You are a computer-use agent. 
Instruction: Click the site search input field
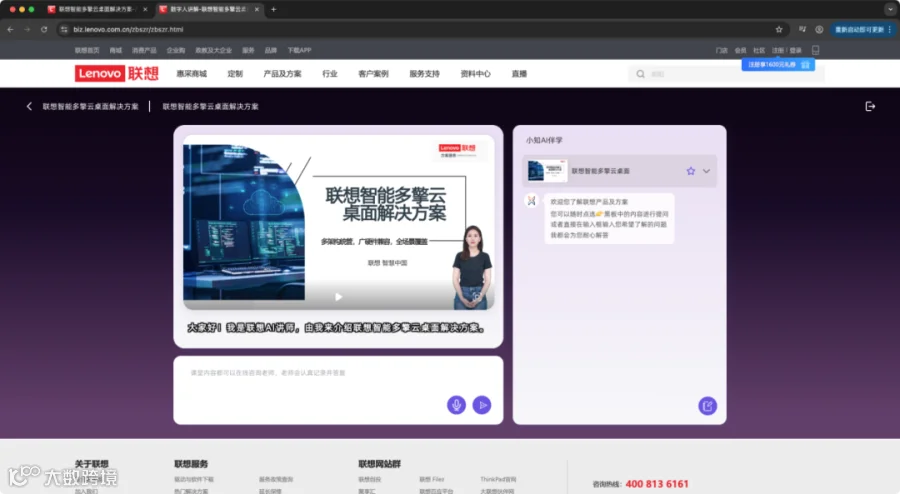coord(727,74)
